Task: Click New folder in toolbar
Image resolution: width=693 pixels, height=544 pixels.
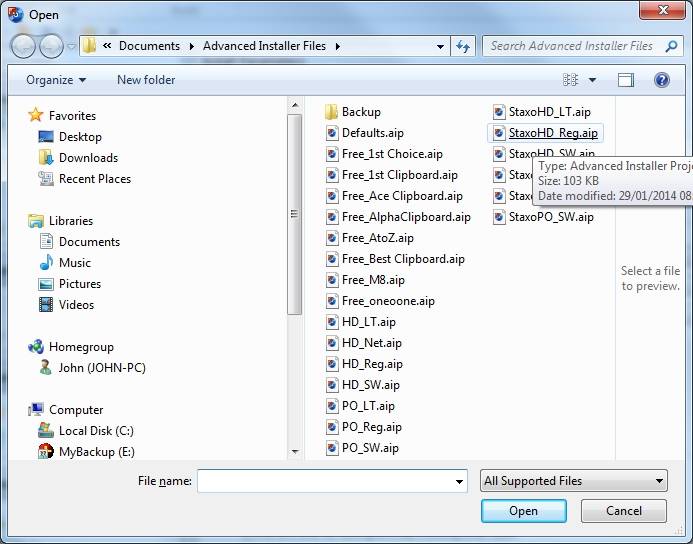Action: point(146,80)
